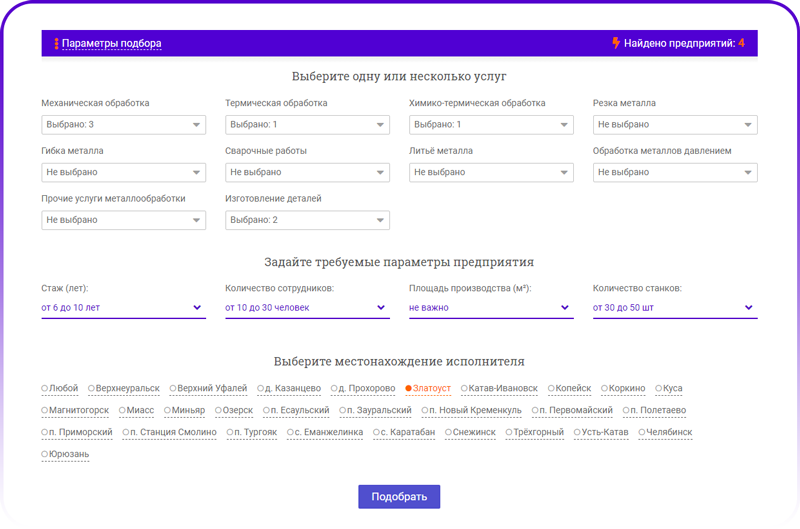
Task: Open the Сварочные работы dropdown
Action: point(307,172)
